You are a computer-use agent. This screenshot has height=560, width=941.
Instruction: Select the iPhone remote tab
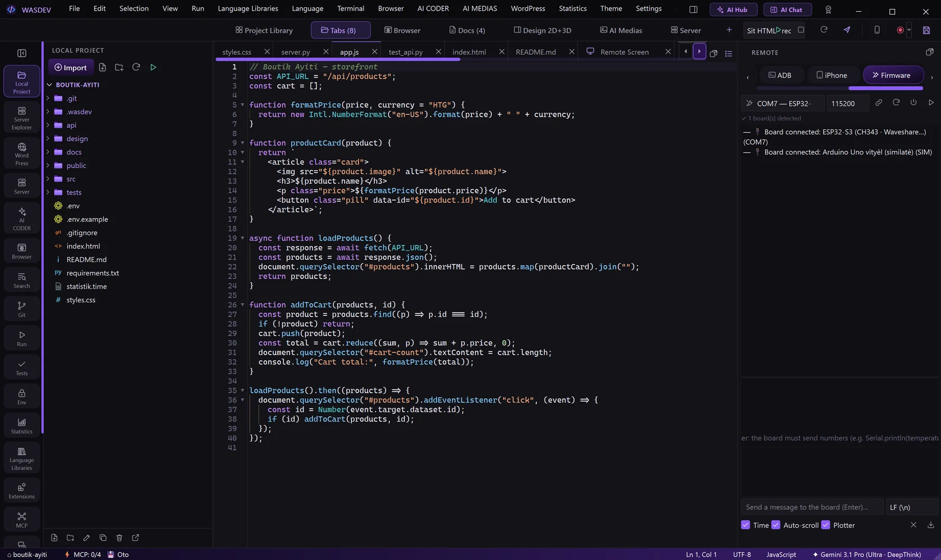(x=832, y=75)
